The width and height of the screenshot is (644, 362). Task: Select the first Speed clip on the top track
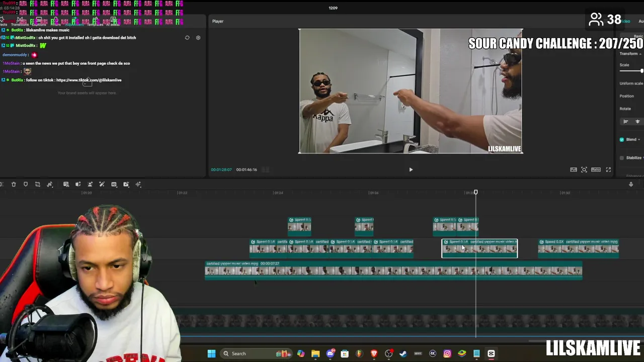click(299, 226)
